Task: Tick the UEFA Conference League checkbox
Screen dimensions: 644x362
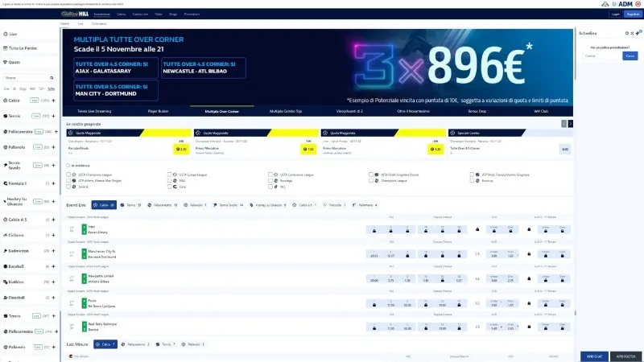Action: pos(270,175)
